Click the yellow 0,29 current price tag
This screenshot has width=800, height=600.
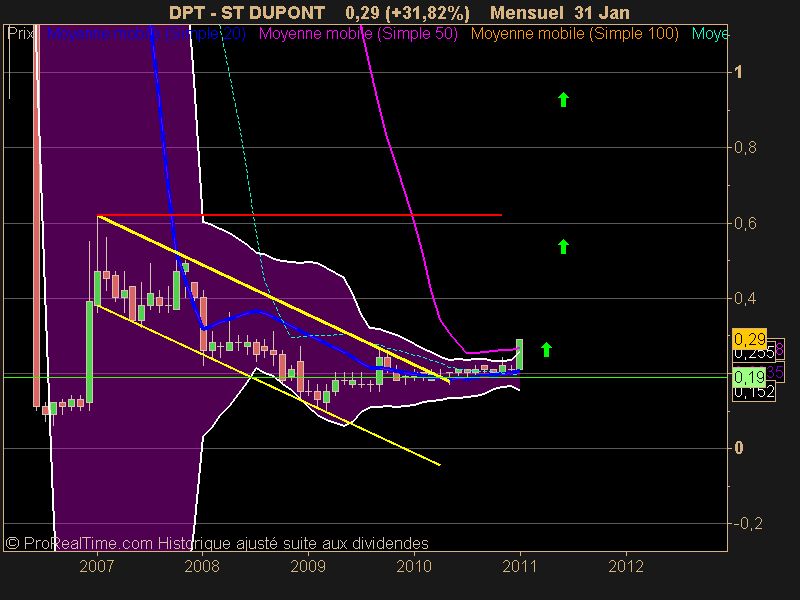pyautogui.click(x=749, y=338)
